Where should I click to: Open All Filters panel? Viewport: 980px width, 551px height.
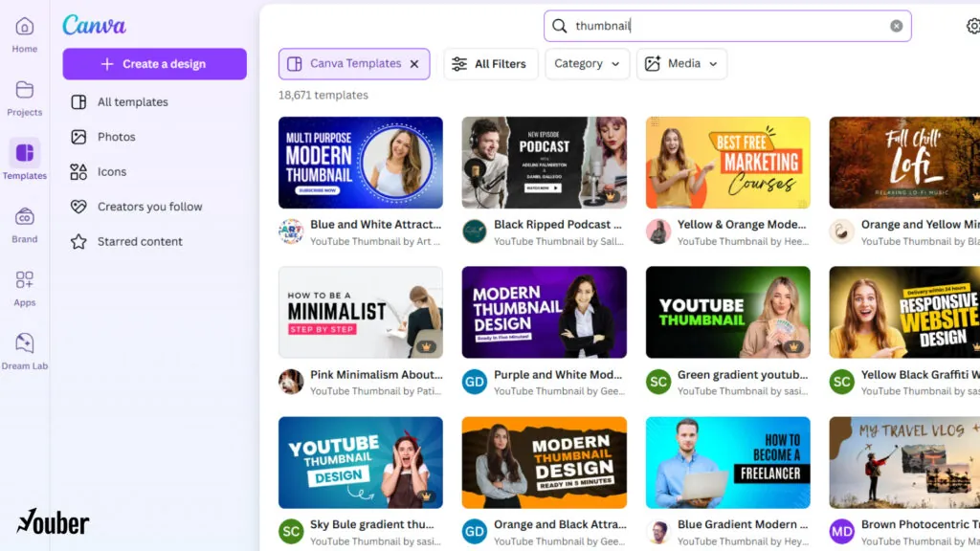(491, 64)
